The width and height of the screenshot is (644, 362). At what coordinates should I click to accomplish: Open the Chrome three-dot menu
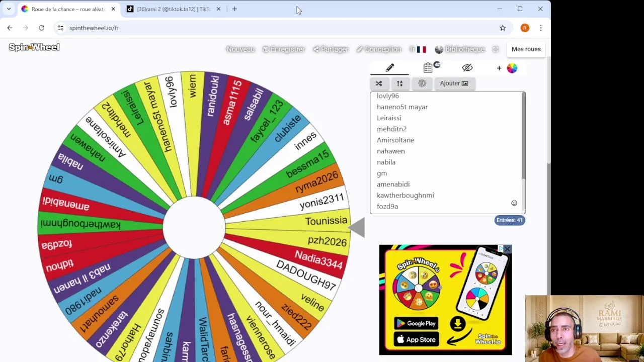[541, 28]
